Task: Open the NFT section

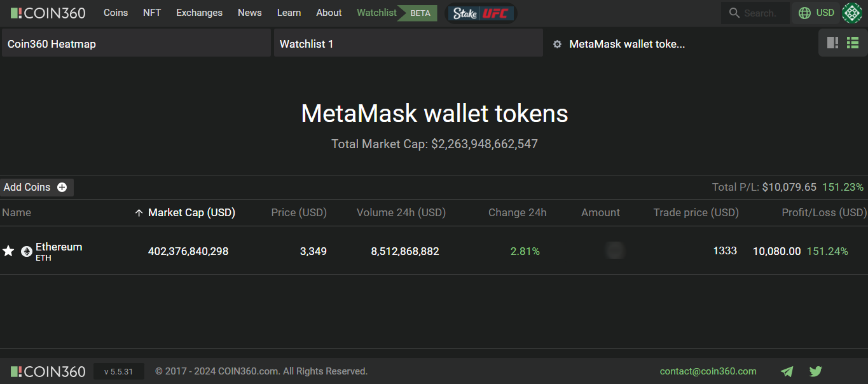Action: coord(152,13)
